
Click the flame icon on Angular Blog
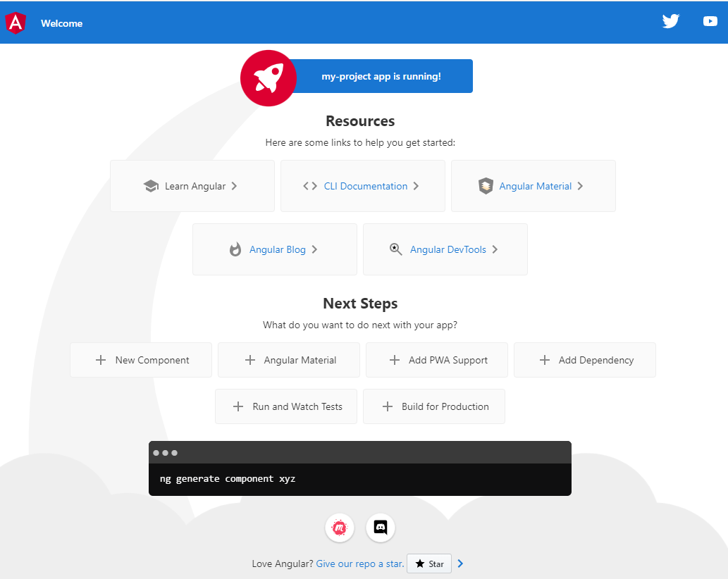(x=235, y=249)
